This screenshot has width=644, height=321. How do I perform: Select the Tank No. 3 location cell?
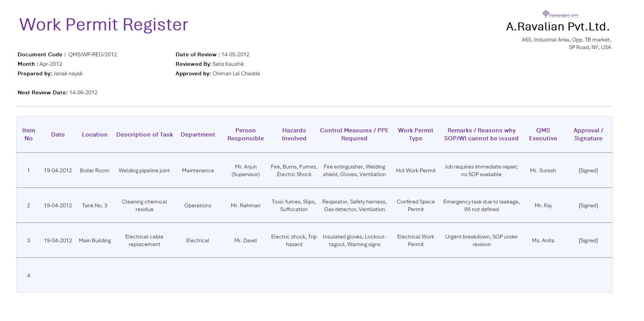[x=94, y=206]
